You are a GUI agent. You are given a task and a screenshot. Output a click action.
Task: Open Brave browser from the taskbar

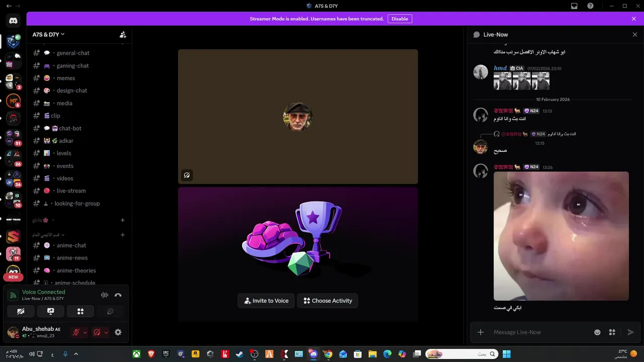(x=151, y=354)
